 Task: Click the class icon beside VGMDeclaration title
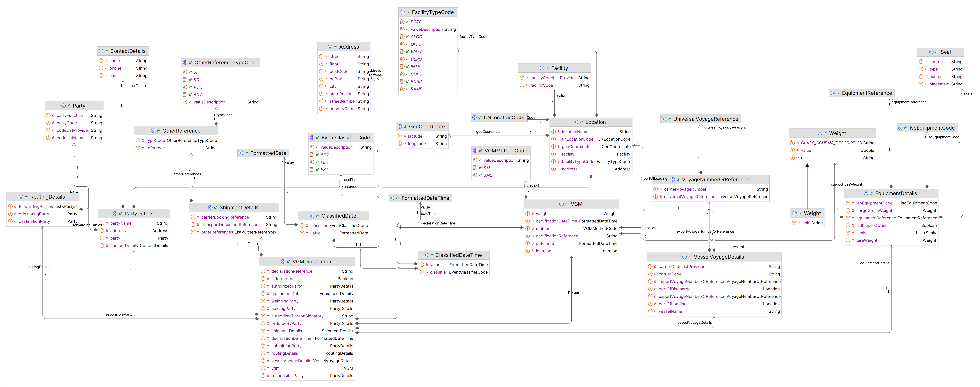283,261
